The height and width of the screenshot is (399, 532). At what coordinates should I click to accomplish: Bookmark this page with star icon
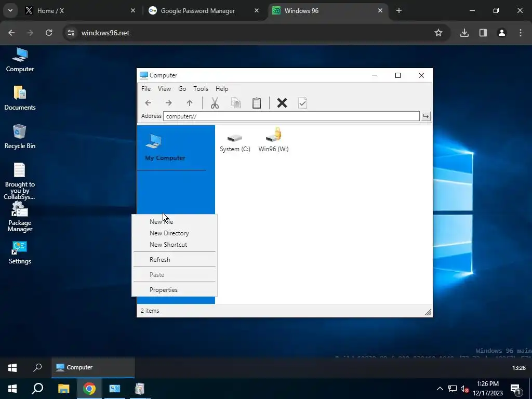click(x=438, y=33)
